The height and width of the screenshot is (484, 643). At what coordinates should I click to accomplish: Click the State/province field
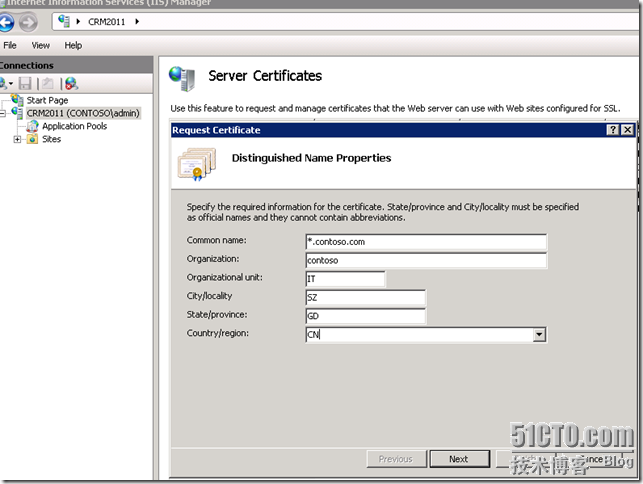coord(365,316)
